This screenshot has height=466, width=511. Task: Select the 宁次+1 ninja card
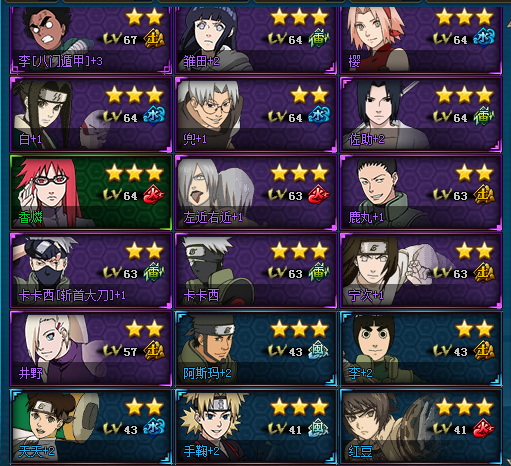[421, 271]
